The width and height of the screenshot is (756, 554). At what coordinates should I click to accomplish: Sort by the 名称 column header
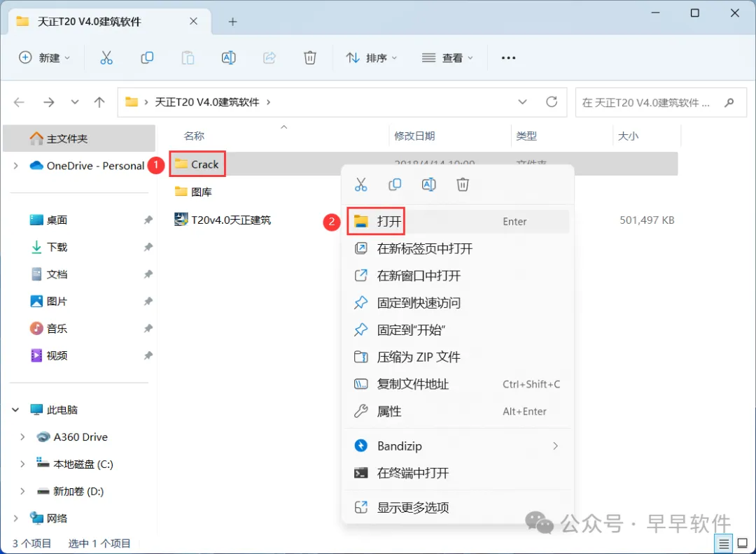click(x=195, y=136)
